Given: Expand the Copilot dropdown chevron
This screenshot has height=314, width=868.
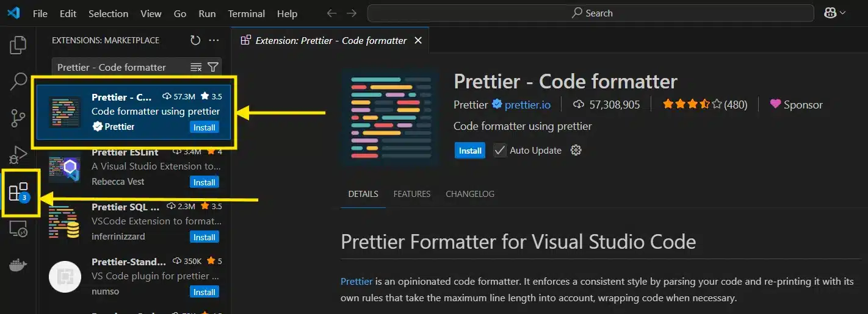Looking at the screenshot, I should 843,13.
